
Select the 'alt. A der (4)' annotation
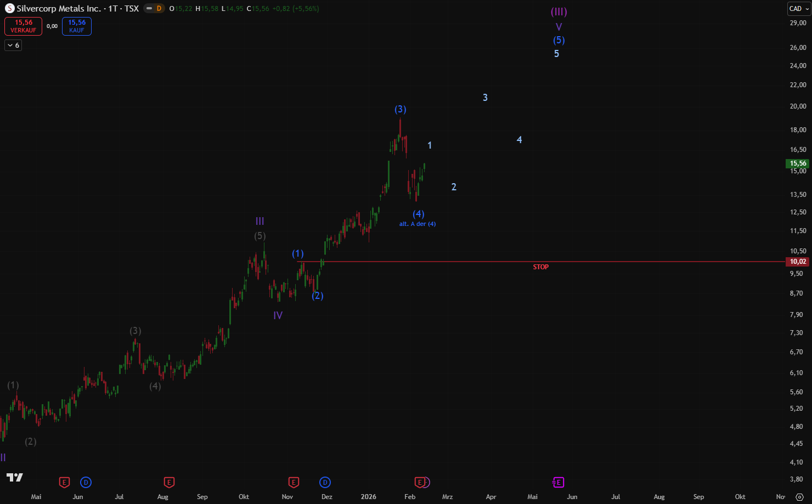click(418, 224)
